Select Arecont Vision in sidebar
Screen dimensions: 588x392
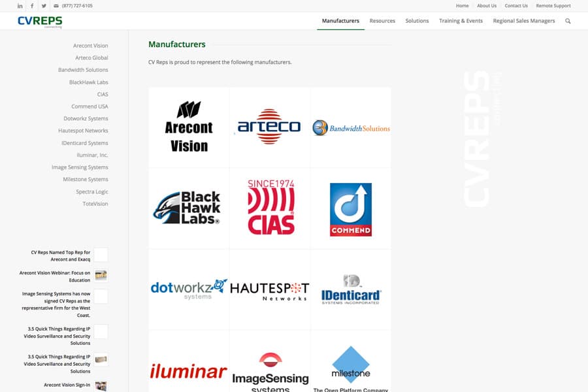coord(90,46)
